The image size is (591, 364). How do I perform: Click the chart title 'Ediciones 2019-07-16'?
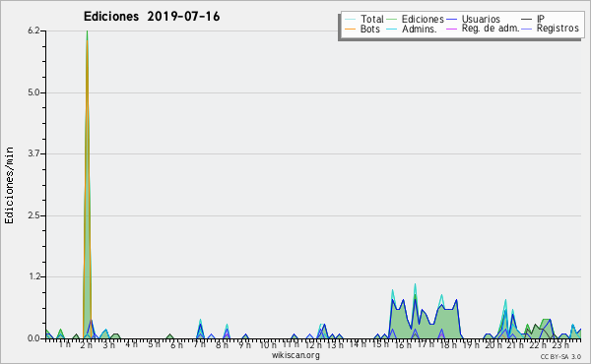pyautogui.click(x=152, y=17)
